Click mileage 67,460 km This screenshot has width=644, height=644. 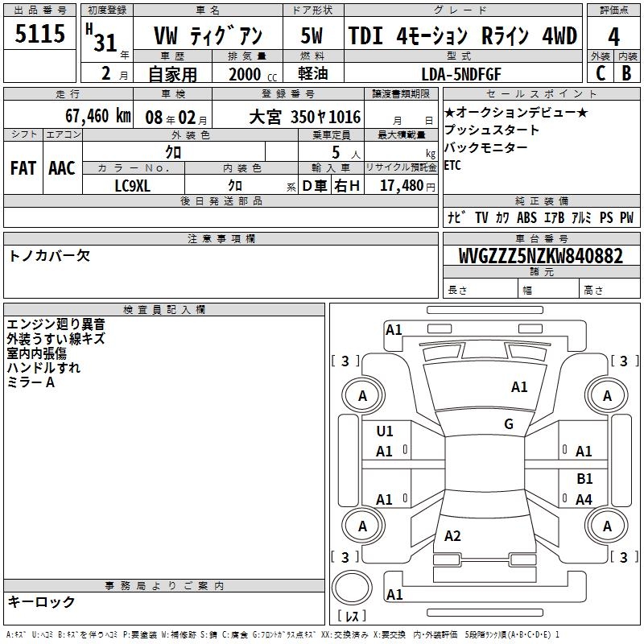[x=98, y=116]
